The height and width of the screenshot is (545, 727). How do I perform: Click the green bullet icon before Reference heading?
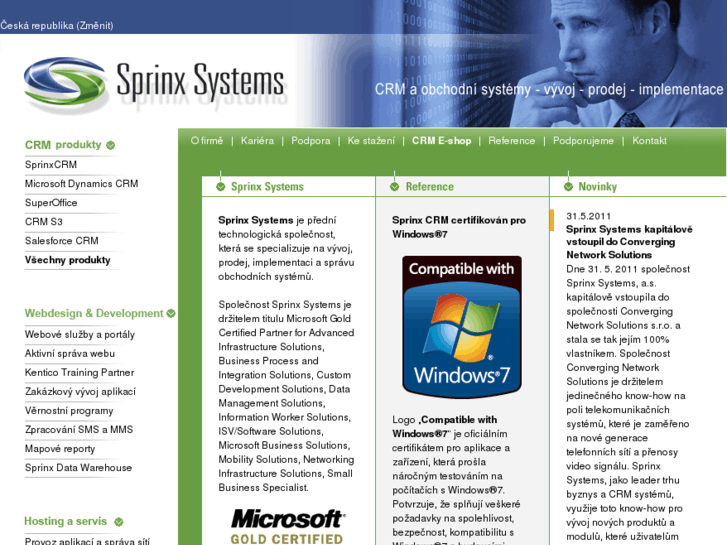click(x=395, y=187)
